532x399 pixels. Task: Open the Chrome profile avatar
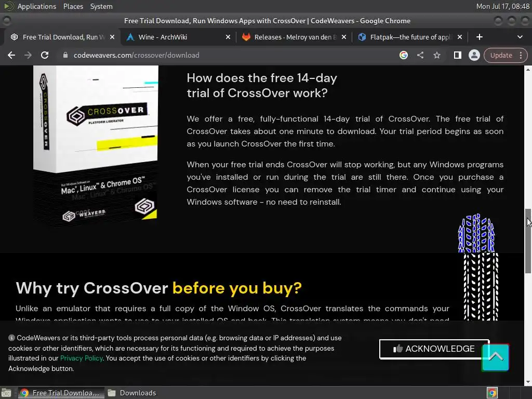coord(474,55)
